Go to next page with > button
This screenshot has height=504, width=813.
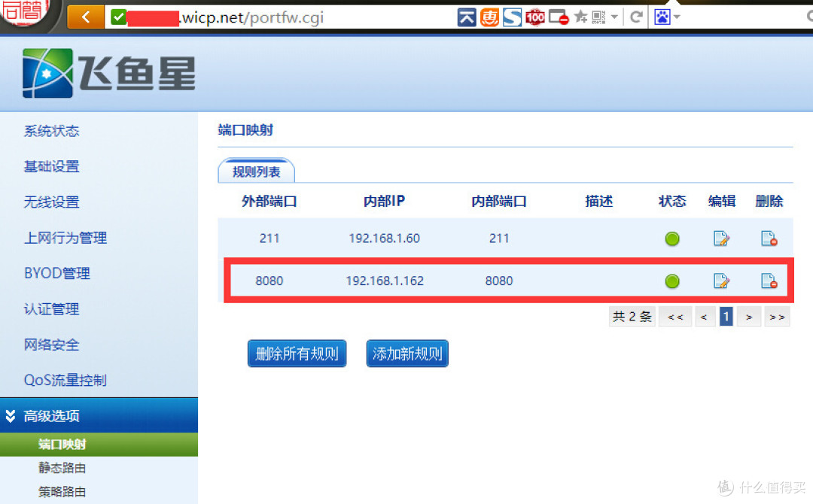tap(749, 317)
